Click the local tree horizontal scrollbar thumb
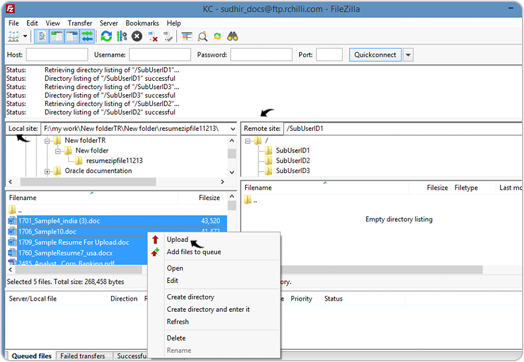This screenshot has width=524, height=362. coord(88,182)
